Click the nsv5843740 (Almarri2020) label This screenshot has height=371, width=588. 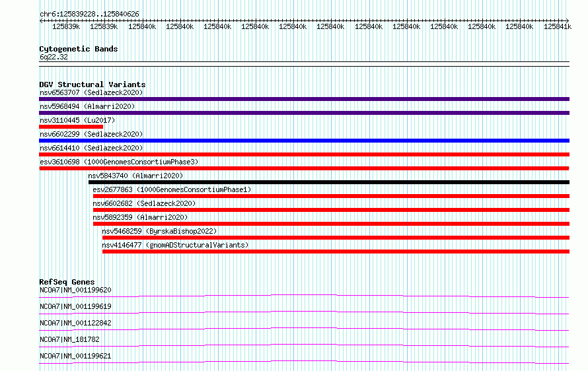[135, 176]
